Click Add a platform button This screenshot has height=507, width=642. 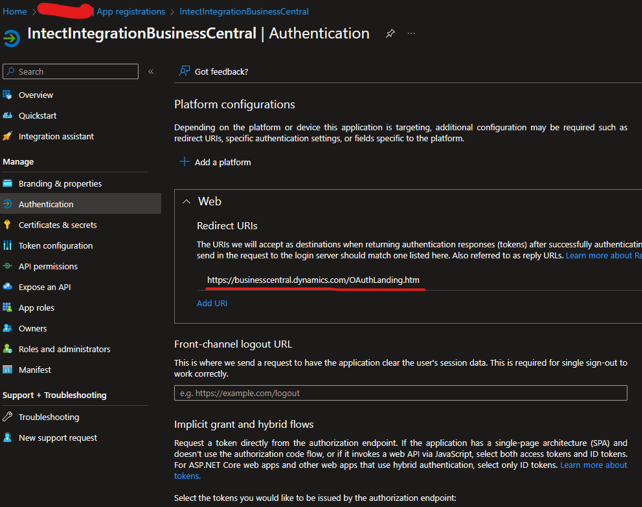pos(215,162)
